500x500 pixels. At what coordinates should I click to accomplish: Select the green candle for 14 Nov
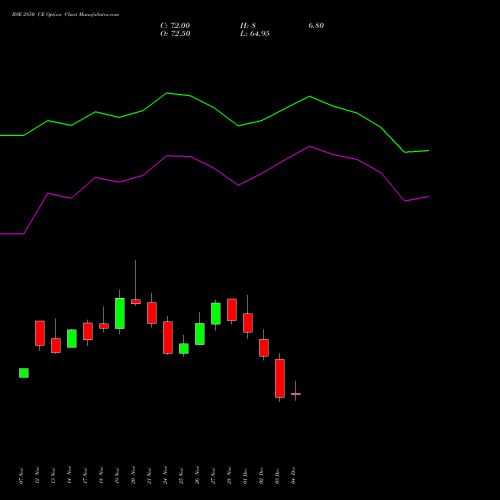tap(72, 338)
